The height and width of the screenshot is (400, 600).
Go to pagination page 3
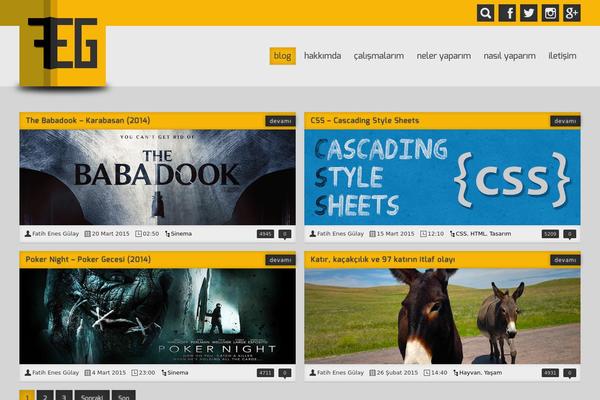click(64, 396)
